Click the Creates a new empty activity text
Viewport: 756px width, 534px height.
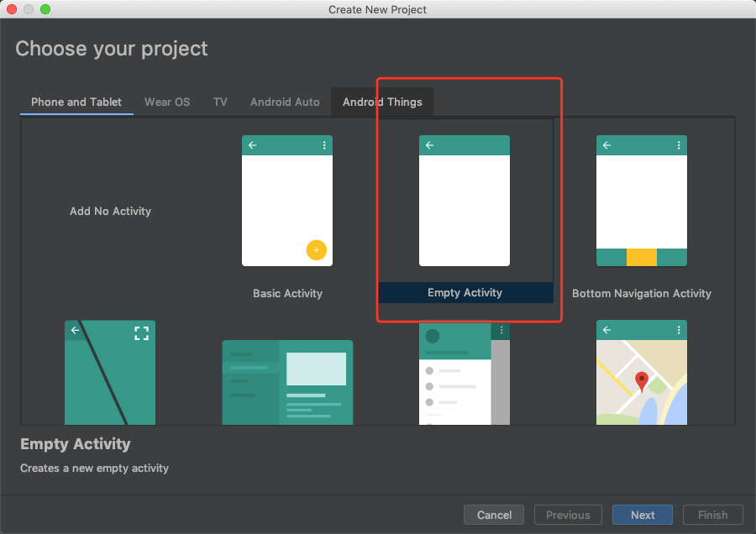[94, 469]
